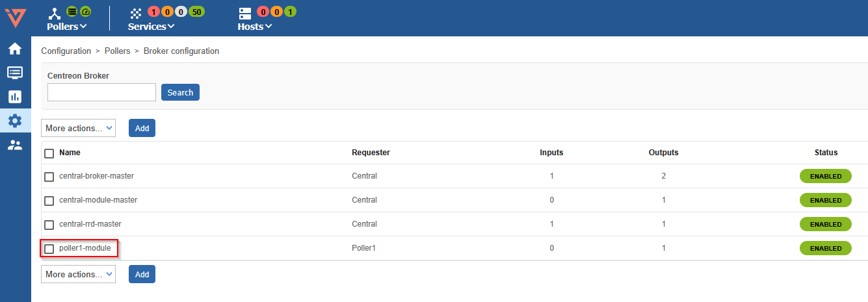Click the Pollers network topology icon
The height and width of the screenshot is (302, 868).
coord(56,12)
